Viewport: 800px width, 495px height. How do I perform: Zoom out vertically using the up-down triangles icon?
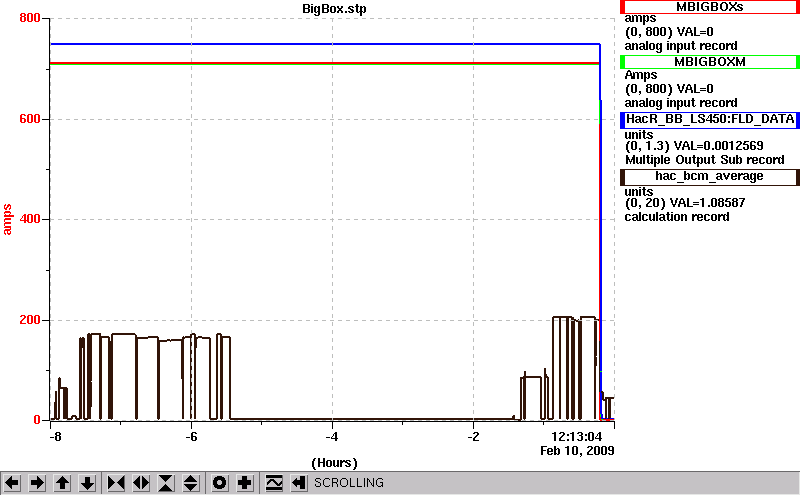point(191,483)
